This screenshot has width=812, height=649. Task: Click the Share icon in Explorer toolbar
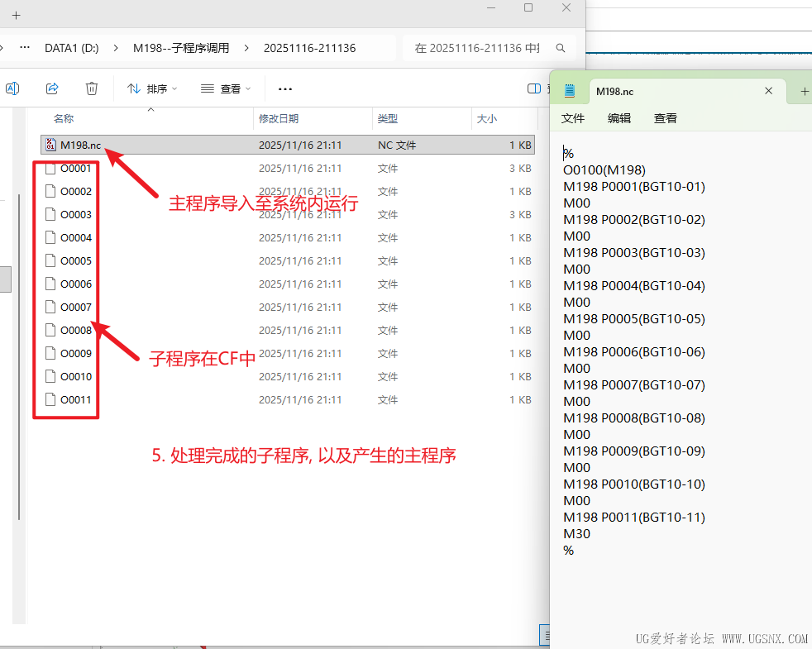[52, 88]
